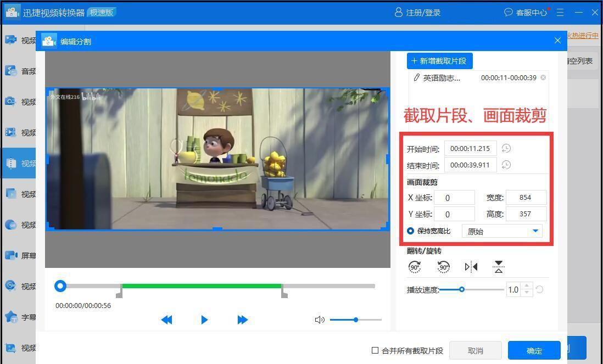Play the video preview
The width and height of the screenshot is (603, 364).
tap(204, 320)
